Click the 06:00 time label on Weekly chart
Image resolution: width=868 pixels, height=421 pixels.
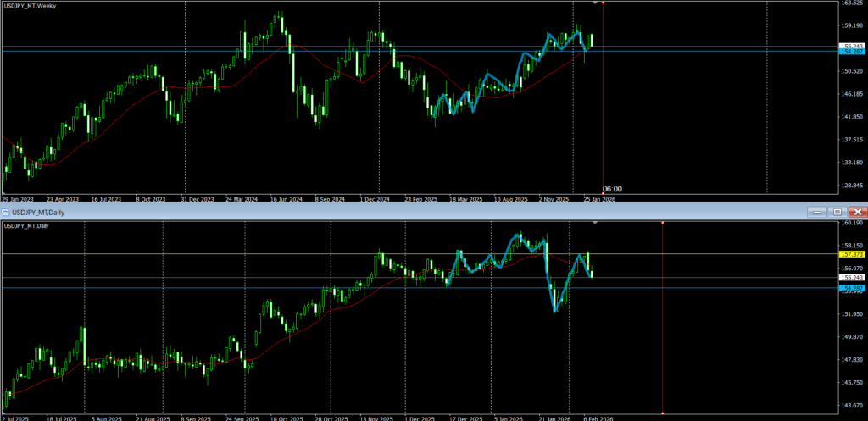click(612, 189)
